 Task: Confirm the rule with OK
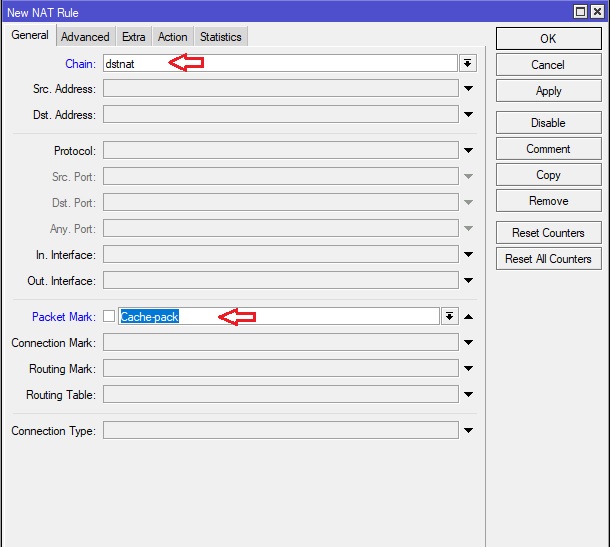pyautogui.click(x=549, y=39)
